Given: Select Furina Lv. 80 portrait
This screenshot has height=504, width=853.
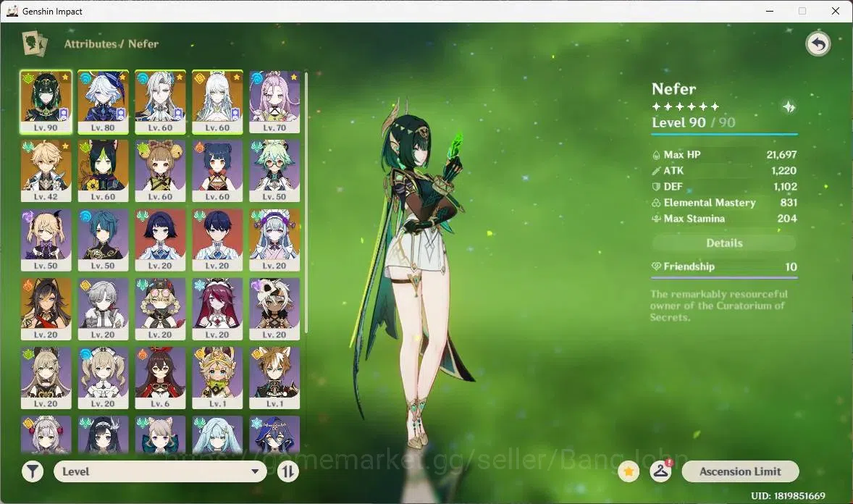Looking at the screenshot, I should 103,102.
